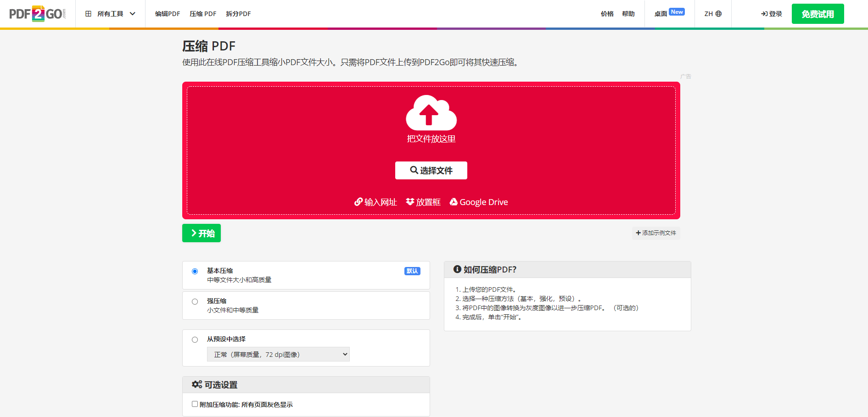The width and height of the screenshot is (868, 417).
Task: Open the ZH language selector
Action: 712,13
